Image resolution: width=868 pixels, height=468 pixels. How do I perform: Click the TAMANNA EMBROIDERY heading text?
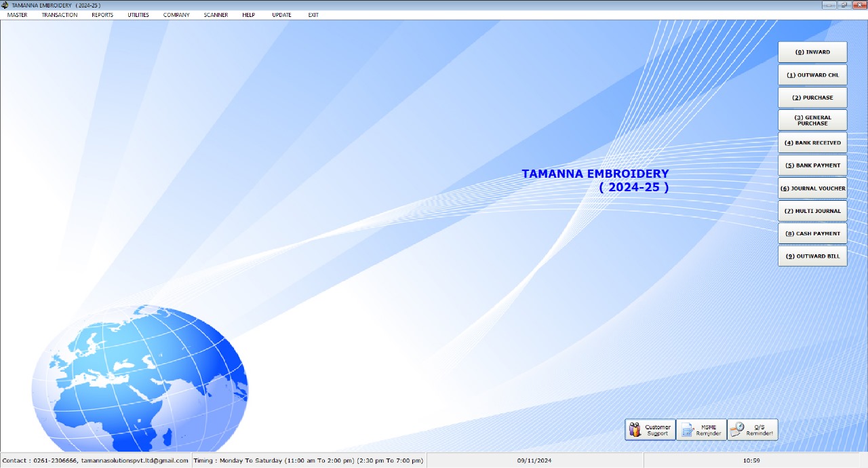595,174
